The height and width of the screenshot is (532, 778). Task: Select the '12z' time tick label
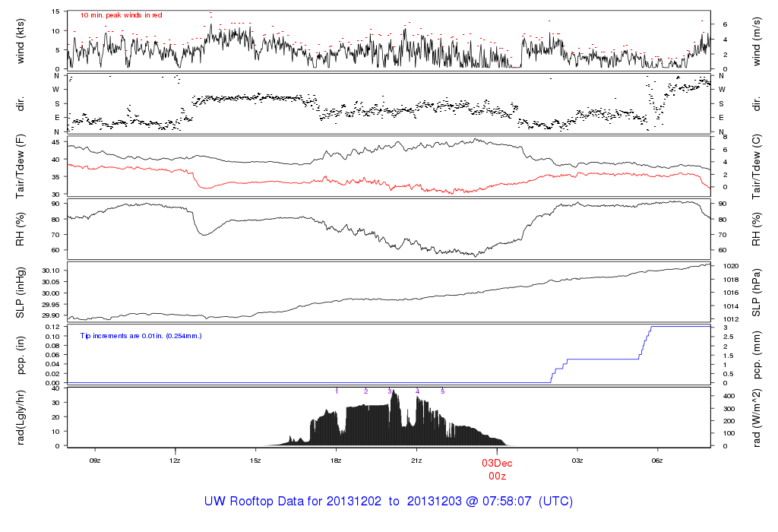coord(175,461)
